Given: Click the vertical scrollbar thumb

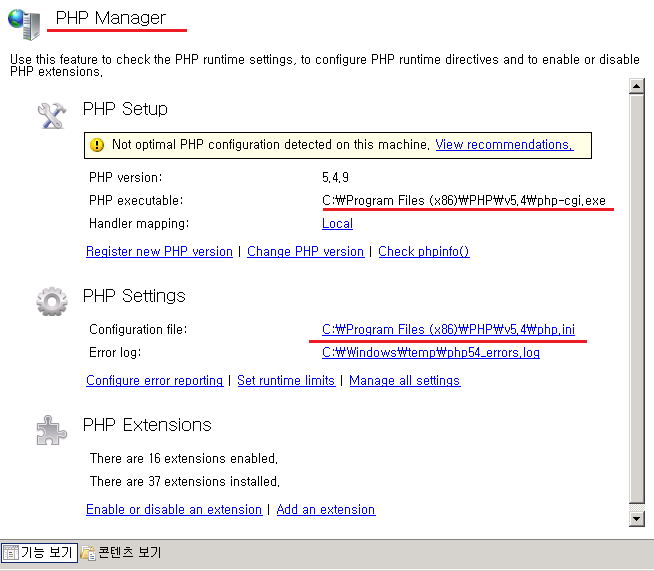Looking at the screenshot, I should pos(636,298).
